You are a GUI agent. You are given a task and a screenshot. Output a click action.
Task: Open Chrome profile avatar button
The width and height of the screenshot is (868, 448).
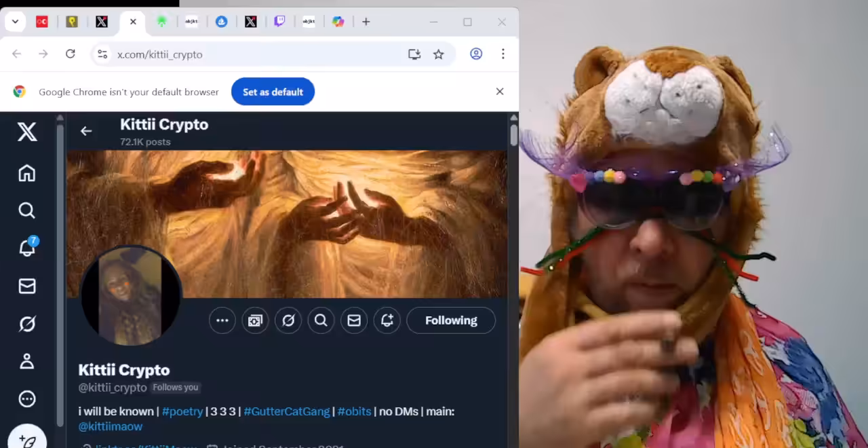click(x=476, y=54)
